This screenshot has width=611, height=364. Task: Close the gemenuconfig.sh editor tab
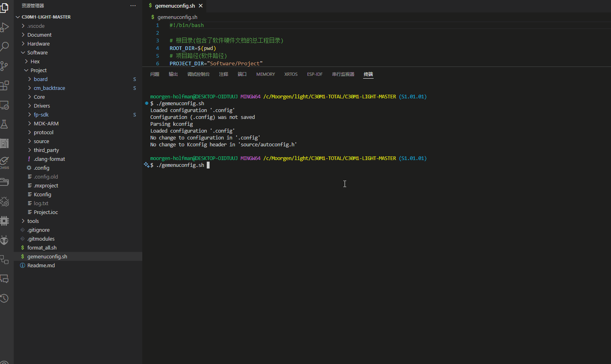point(201,6)
